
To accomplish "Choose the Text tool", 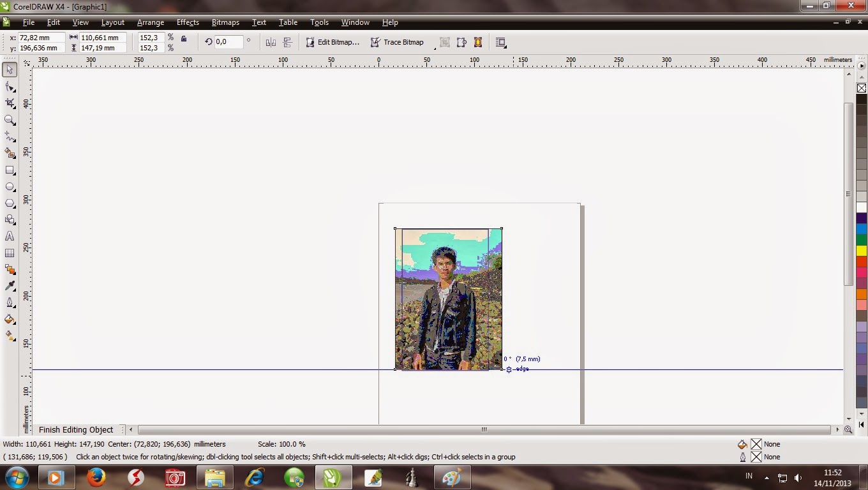I will tap(9, 236).
